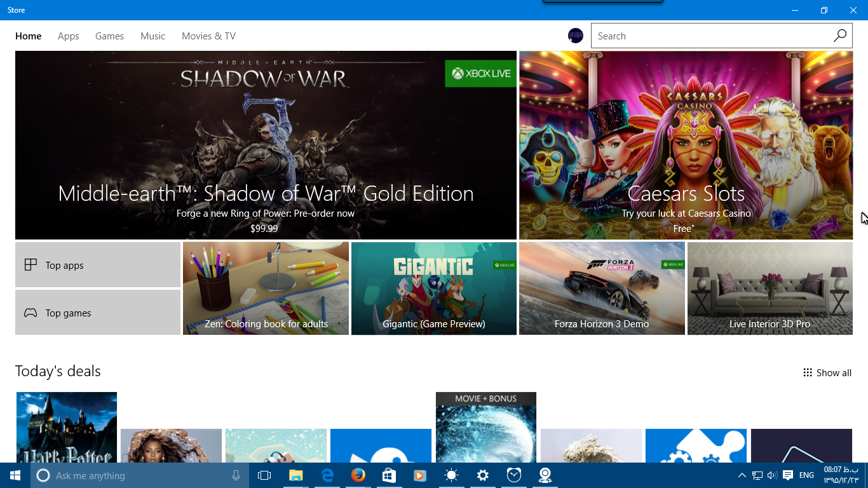Go to the Home tab

(x=29, y=36)
